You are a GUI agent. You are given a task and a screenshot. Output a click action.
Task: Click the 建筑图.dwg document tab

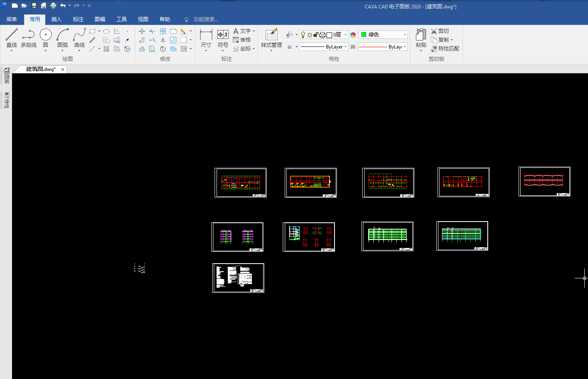[x=41, y=69]
